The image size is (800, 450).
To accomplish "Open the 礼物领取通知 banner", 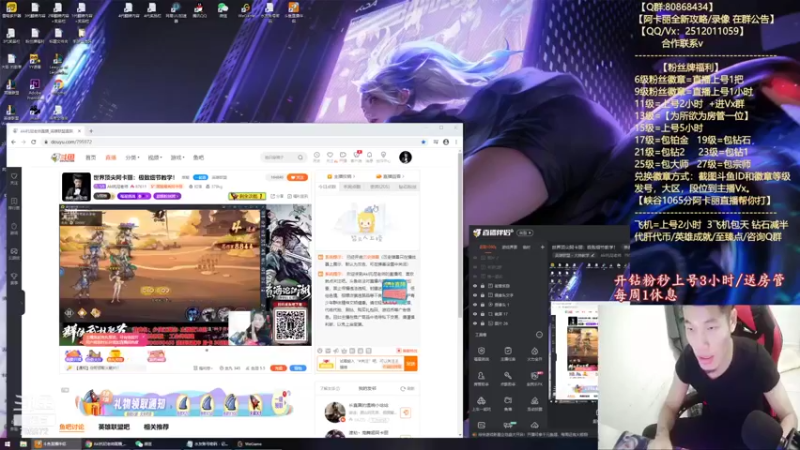I will (x=185, y=403).
